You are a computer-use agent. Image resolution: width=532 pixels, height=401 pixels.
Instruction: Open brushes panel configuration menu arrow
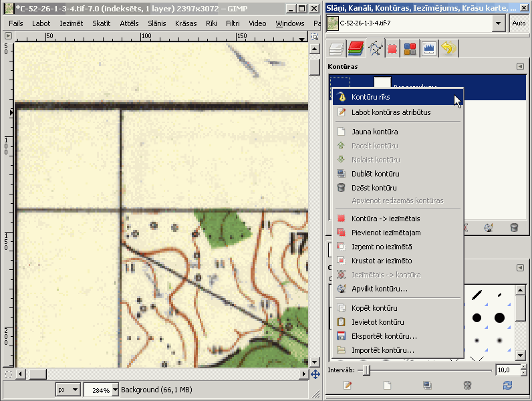click(520, 268)
